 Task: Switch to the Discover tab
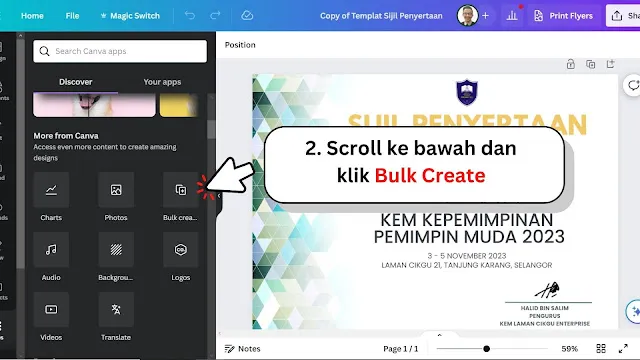pyautogui.click(x=76, y=82)
